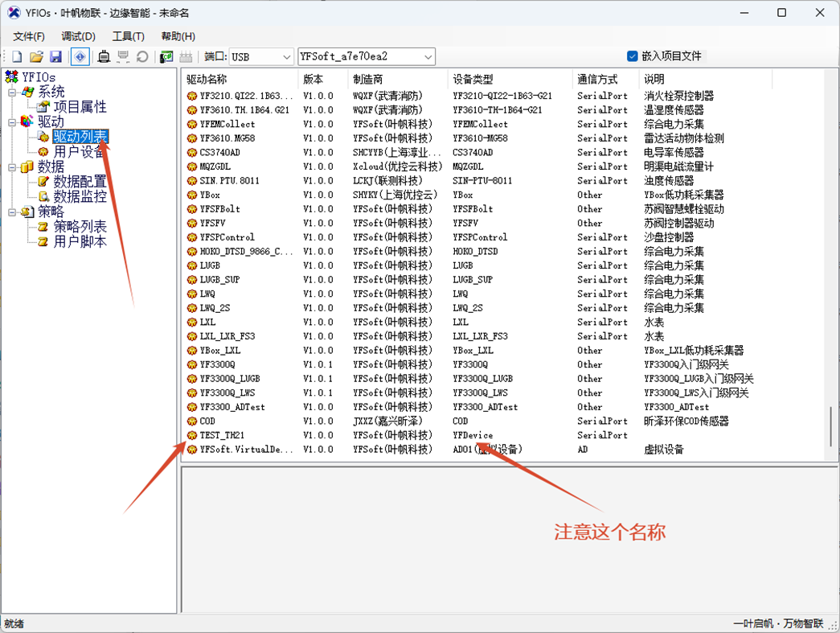Click the 数据监控 icon in tree
Viewport: 840px width, 633px height.
coord(43,197)
